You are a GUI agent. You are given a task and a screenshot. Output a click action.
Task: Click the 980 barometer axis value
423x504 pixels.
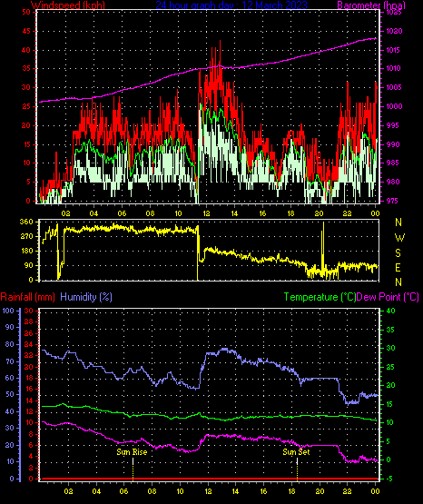392,182
